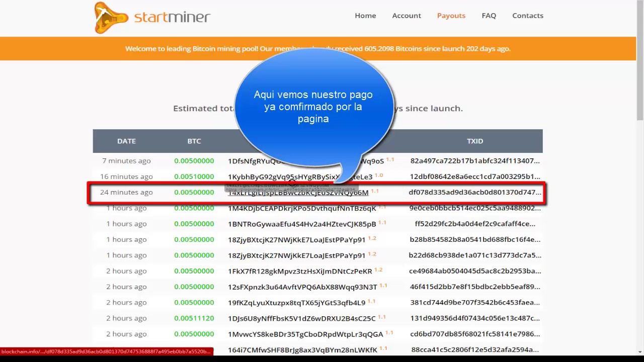Open address 1M4KDjbCEAPDkrjKPo5DvthqufNnTBz6qK

point(302,208)
